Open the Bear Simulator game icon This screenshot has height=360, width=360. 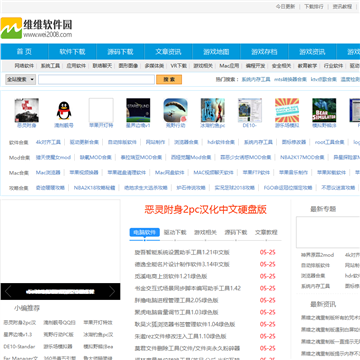click(x=324, y=110)
